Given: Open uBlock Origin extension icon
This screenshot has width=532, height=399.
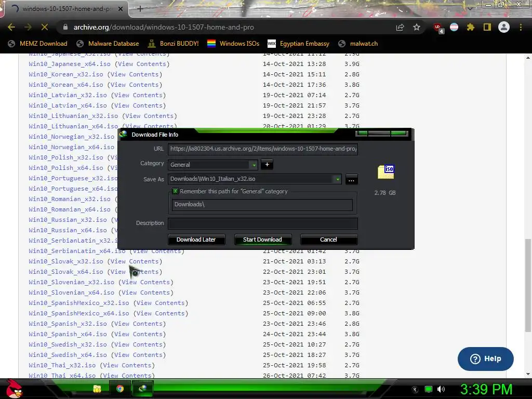Looking at the screenshot, I should point(438,28).
